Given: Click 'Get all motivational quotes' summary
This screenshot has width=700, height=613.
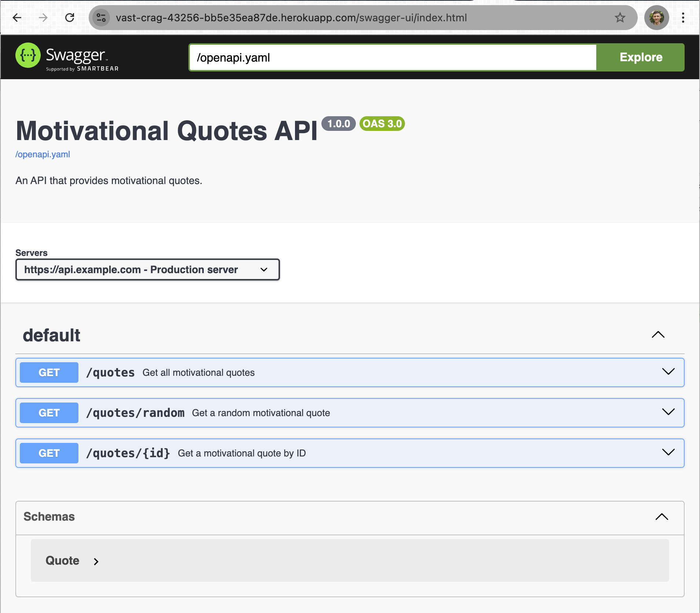Looking at the screenshot, I should 199,372.
